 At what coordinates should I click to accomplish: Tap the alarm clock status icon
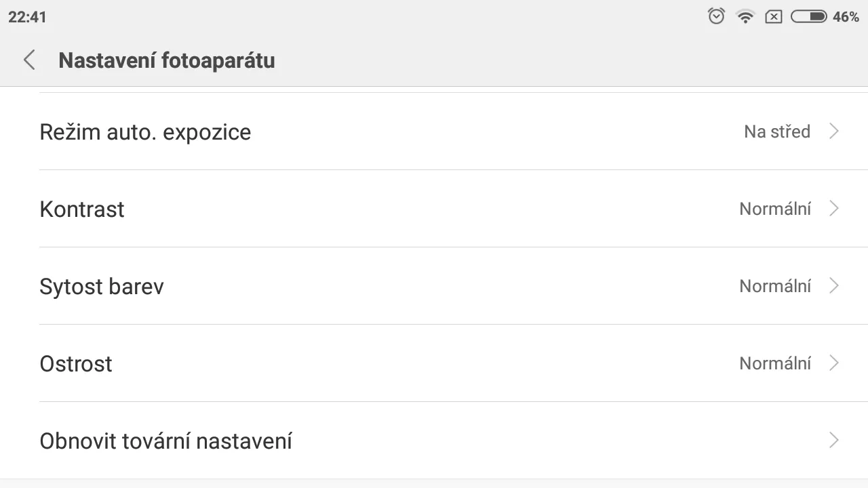[x=716, y=16]
